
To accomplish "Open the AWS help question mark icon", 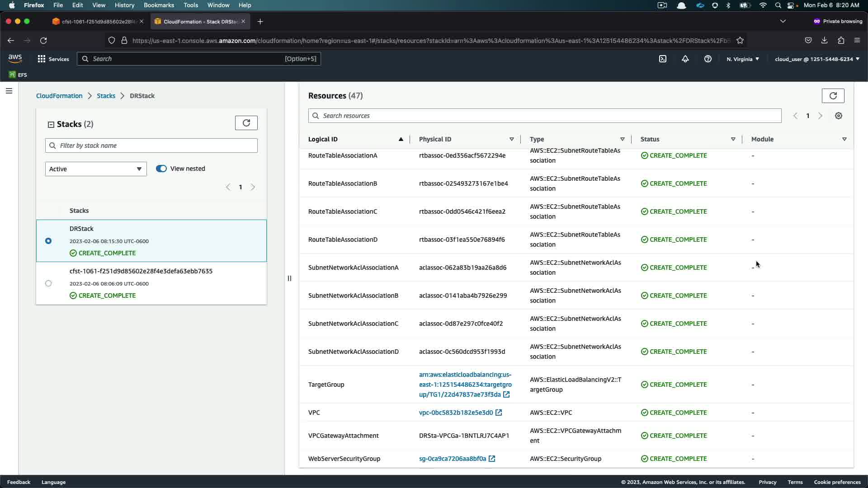I will pos(708,59).
